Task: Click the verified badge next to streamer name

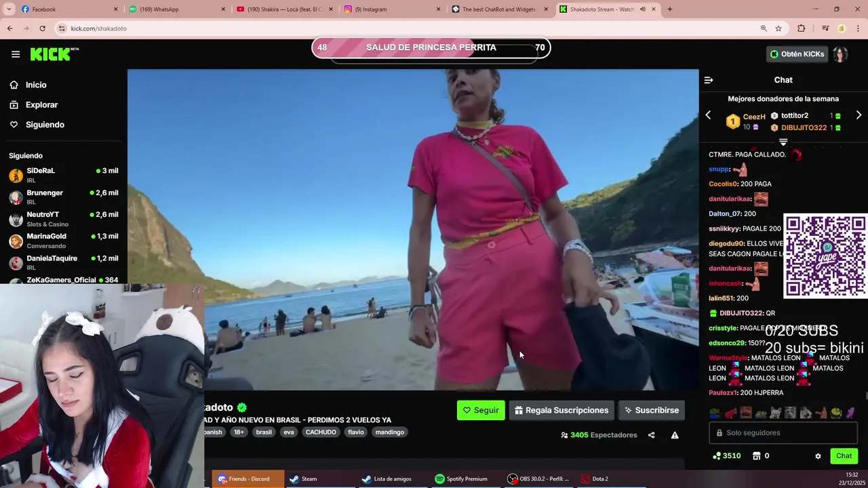Action: [242, 407]
